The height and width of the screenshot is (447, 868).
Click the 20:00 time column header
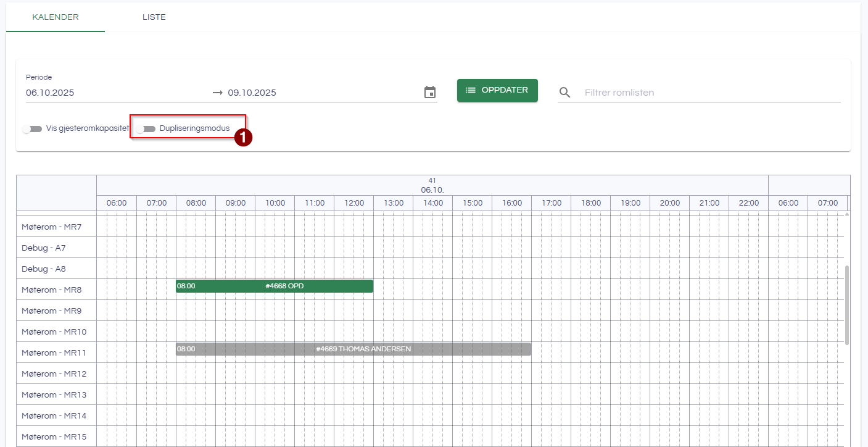tap(670, 203)
